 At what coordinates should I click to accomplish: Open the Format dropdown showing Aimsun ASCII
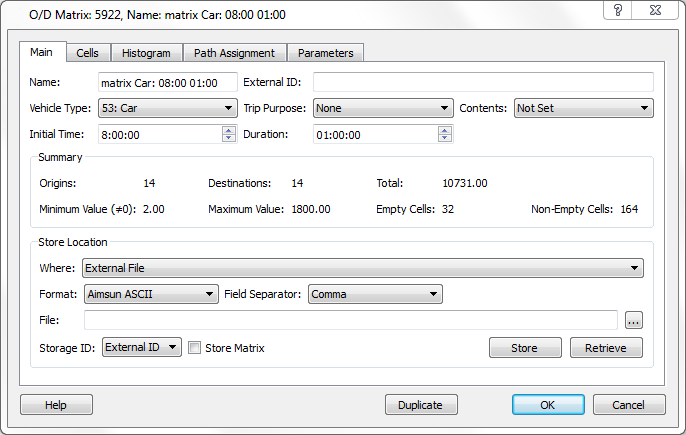tap(151, 294)
